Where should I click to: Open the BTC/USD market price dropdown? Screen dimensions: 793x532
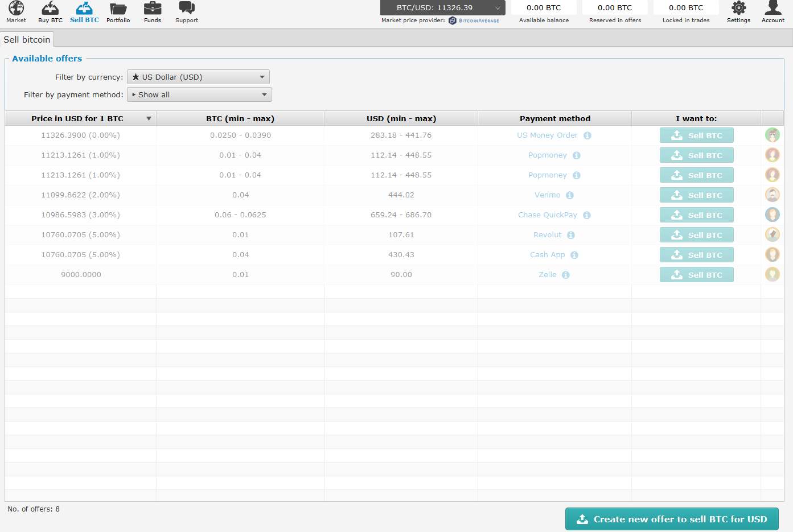[x=443, y=7]
